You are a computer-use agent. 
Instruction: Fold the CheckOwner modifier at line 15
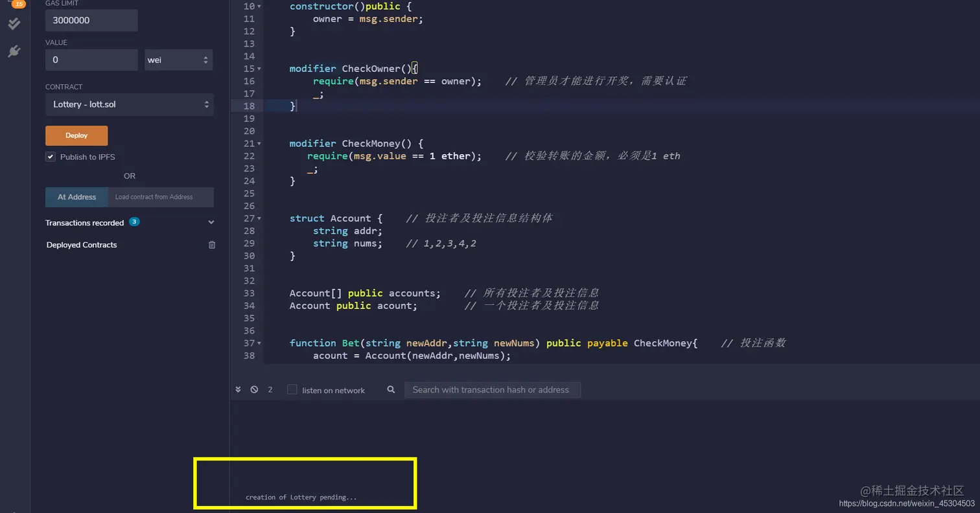[x=259, y=69]
